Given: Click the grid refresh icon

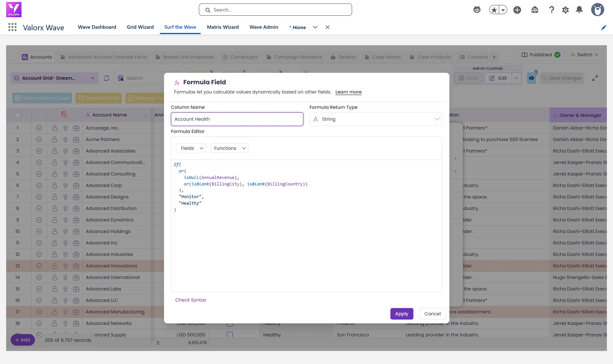Looking at the screenshot, I should [107, 78].
